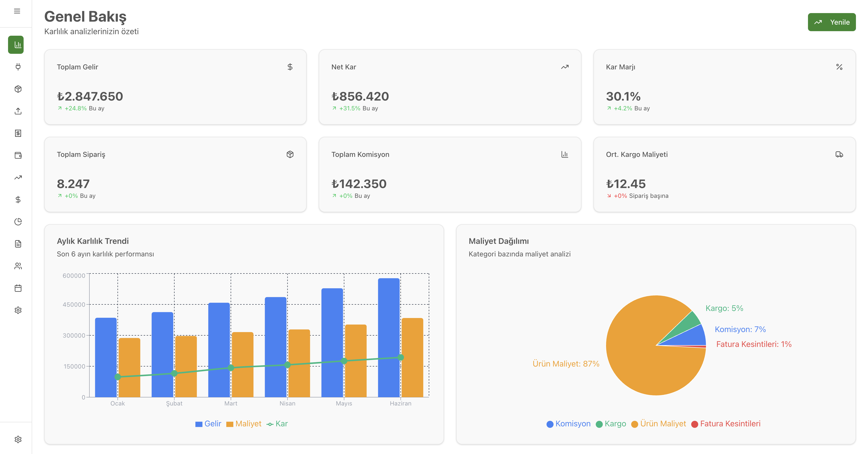Image resolution: width=868 pixels, height=454 pixels.
Task: Open the upload/export icon in the sidebar
Action: point(18,111)
